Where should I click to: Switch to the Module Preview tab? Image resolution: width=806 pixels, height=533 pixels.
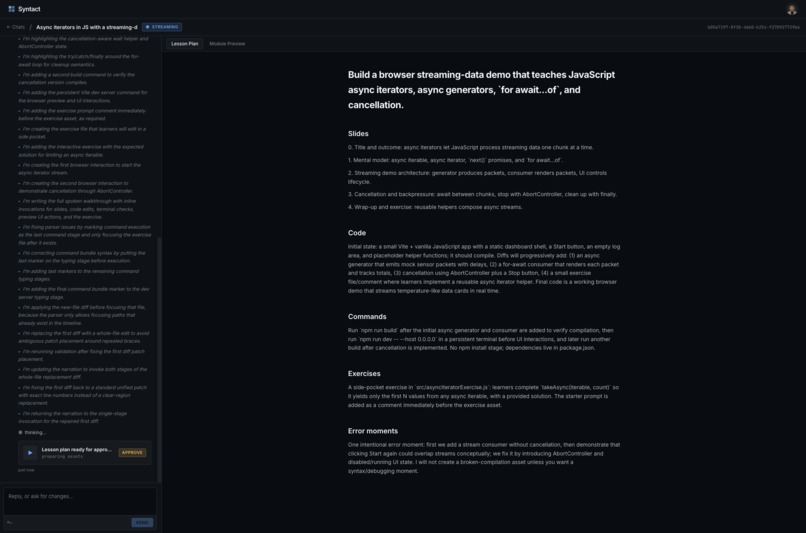[x=227, y=44]
